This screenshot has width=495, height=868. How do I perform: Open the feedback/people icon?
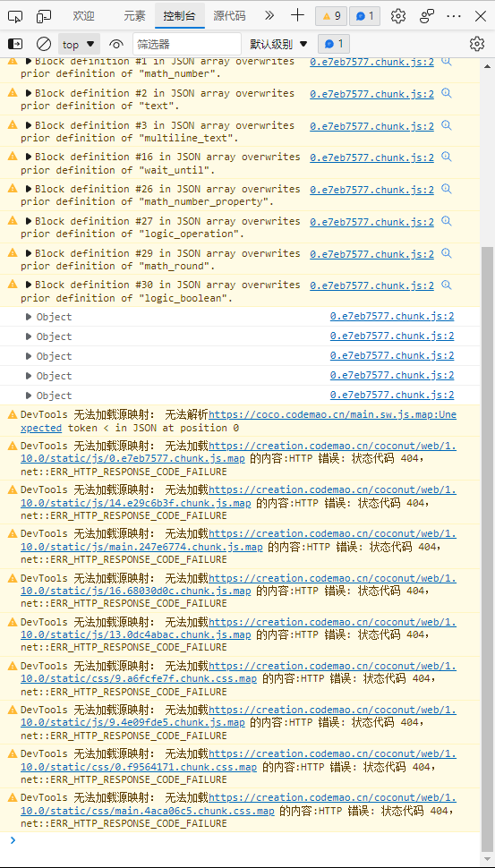pos(426,16)
